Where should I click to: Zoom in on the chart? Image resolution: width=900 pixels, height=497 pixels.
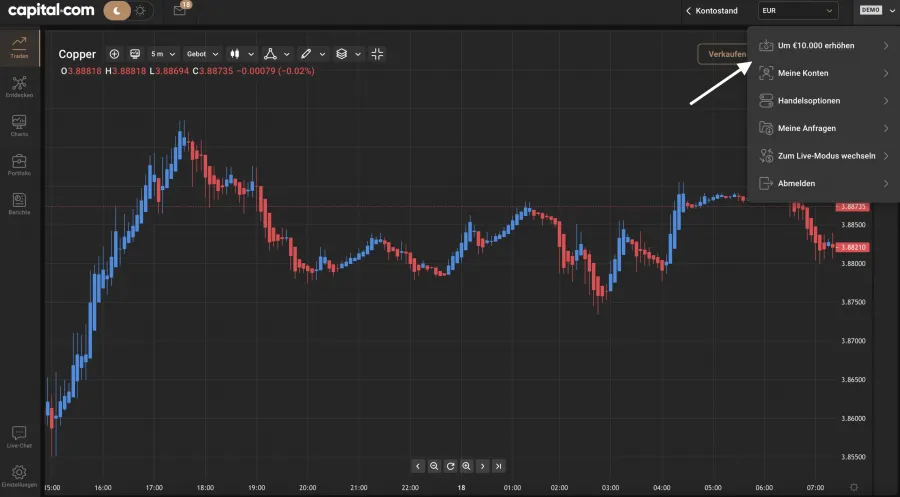click(466, 466)
